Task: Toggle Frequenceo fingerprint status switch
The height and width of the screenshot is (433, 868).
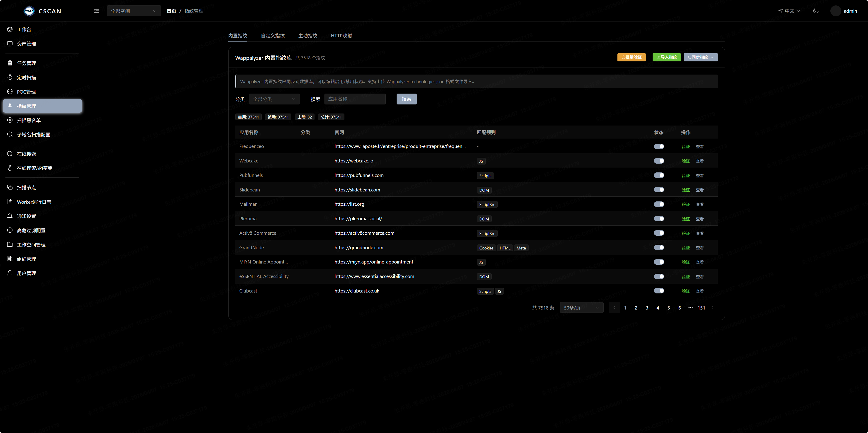Action: 659,146
